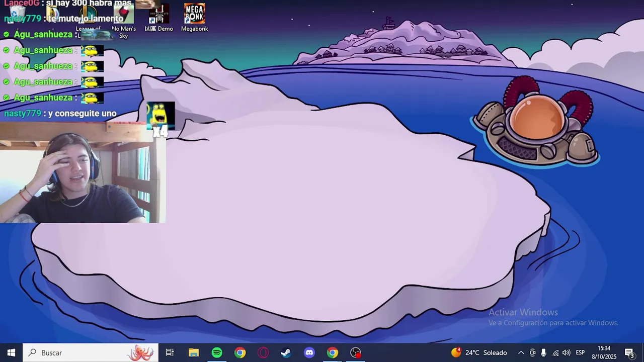Switch to OBS Studio in the taskbar
The width and height of the screenshot is (644, 362).
356,352
